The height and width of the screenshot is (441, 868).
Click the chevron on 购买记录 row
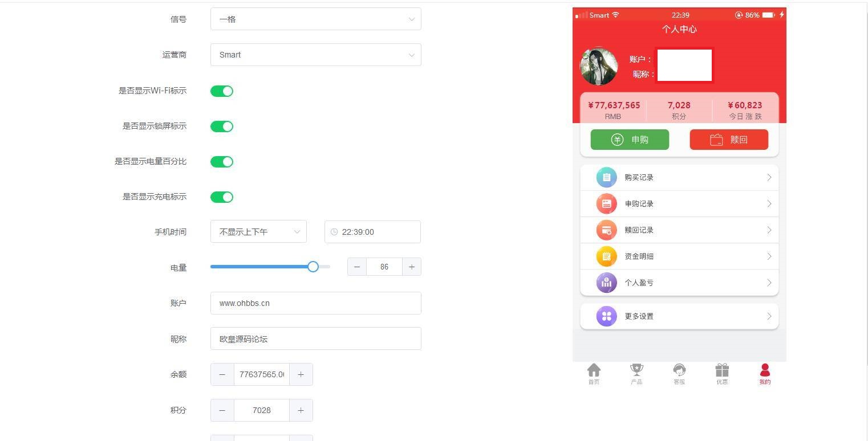(769, 178)
